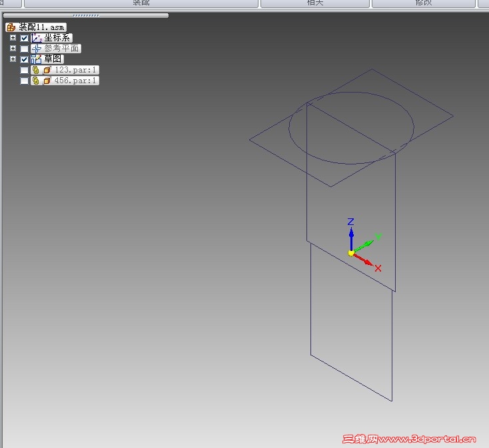Screen dimensions: 489x448
Task: Click the PathFinder panel dotted grip handle
Action: click(x=86, y=15)
